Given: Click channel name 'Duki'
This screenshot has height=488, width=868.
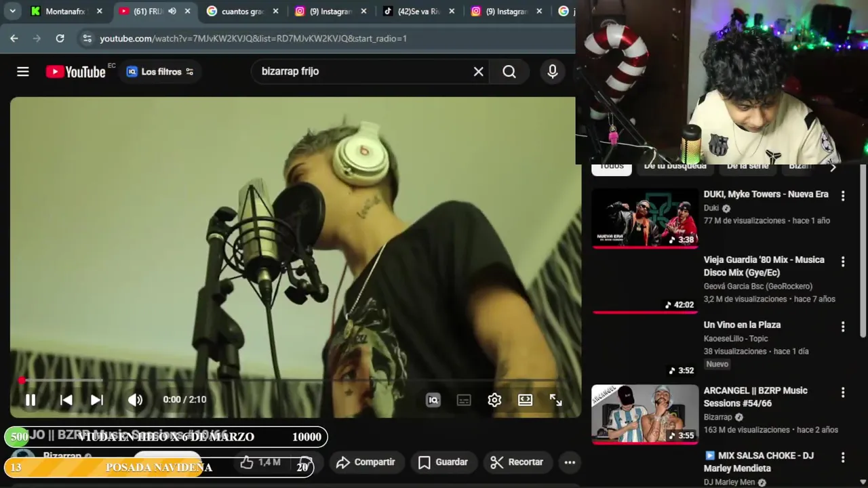Looking at the screenshot, I should pyautogui.click(x=711, y=208).
